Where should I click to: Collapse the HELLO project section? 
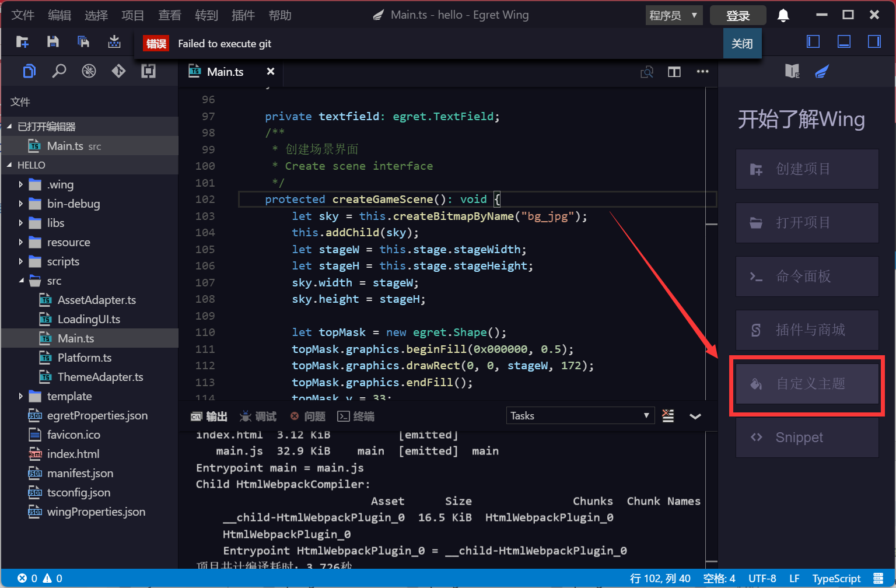(x=90, y=165)
